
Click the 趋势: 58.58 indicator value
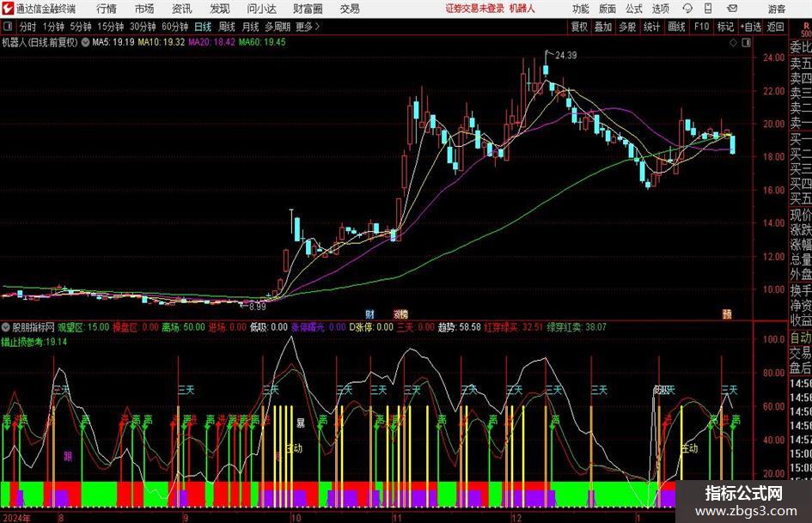460,327
